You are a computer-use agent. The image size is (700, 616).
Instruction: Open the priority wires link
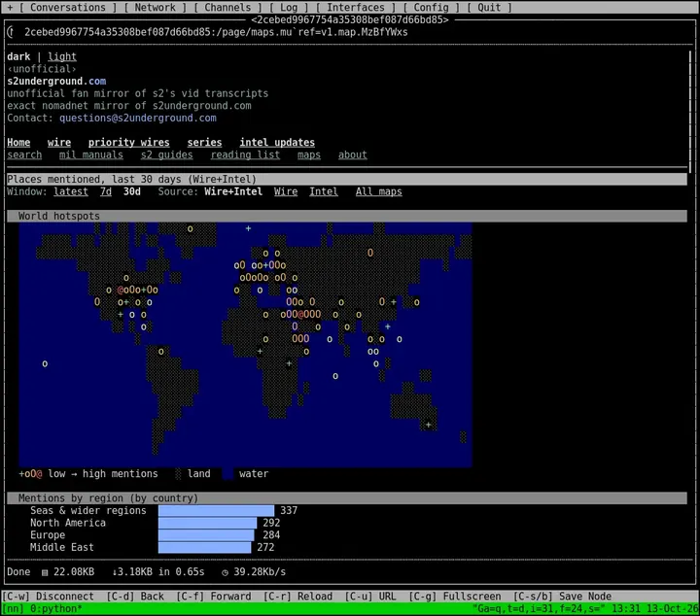point(128,142)
